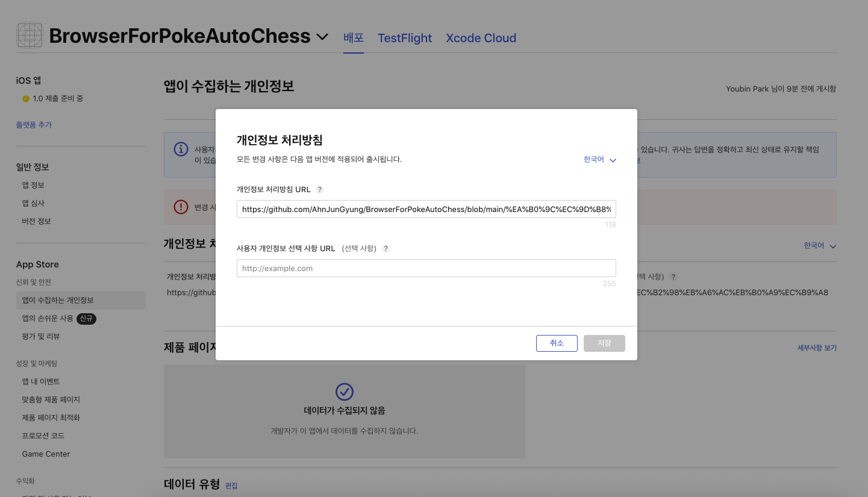This screenshot has width=868, height=497.
Task: Open 맞춤형 제품 페이지 sidebar item
Action: 51,399
